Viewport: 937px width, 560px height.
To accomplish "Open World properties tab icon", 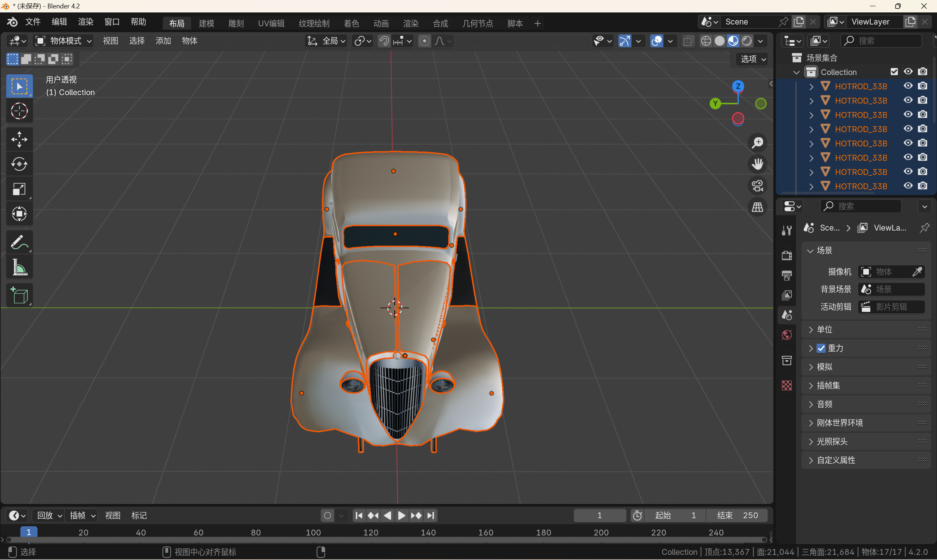I will coord(787,335).
